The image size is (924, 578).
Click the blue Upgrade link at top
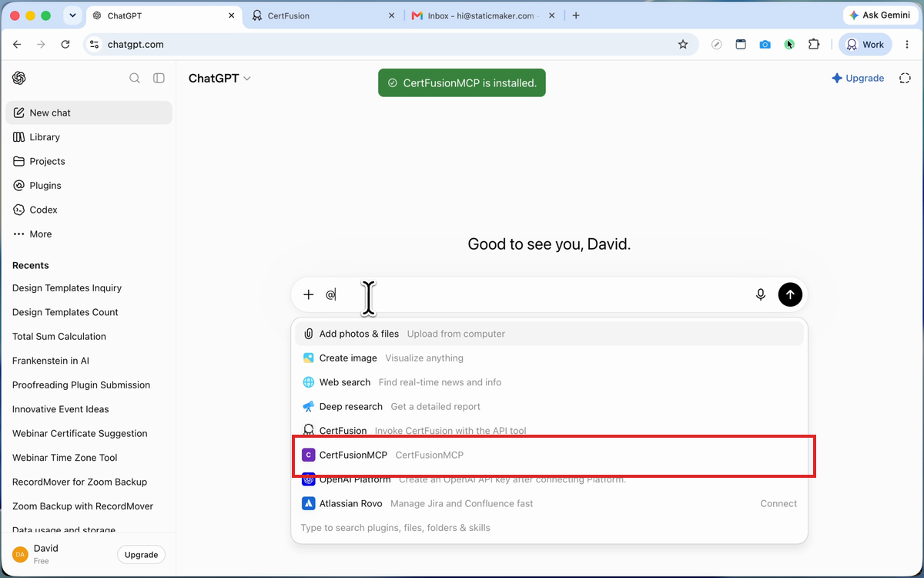[x=858, y=78]
